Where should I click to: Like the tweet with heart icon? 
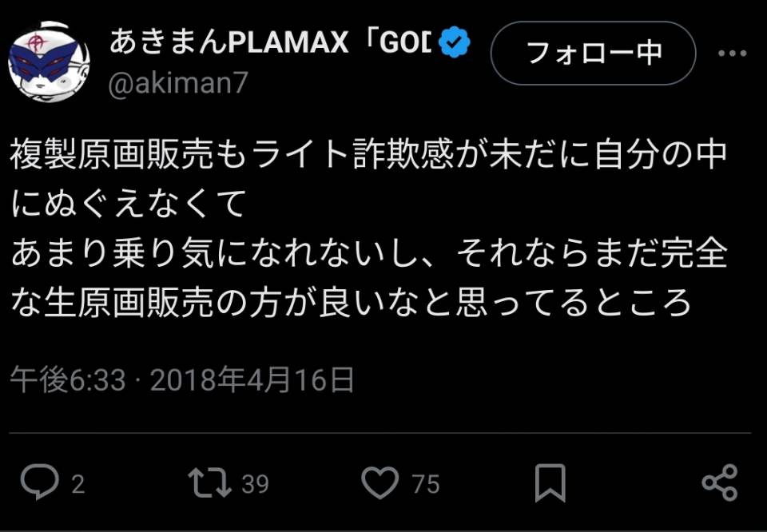380,482
